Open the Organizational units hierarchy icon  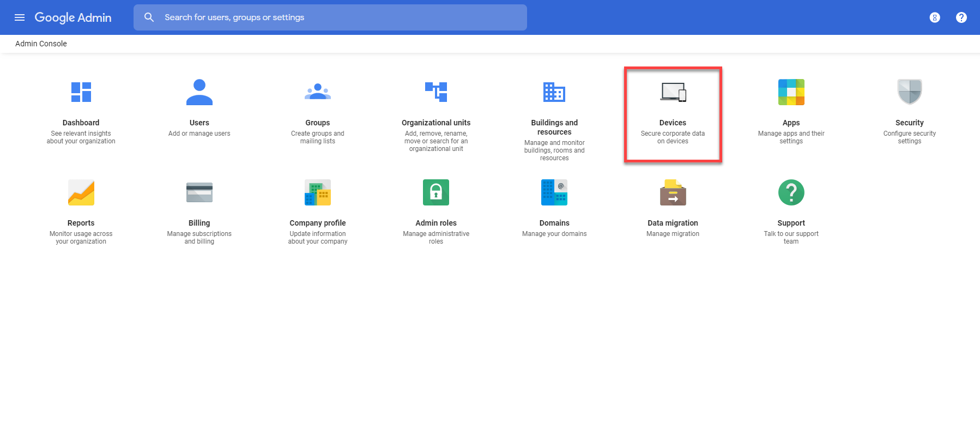tap(436, 92)
